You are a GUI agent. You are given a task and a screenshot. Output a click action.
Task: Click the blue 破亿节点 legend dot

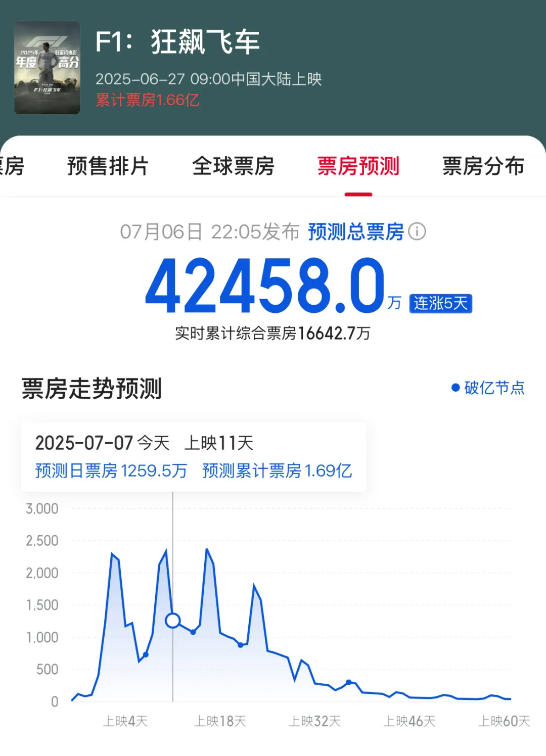455,388
